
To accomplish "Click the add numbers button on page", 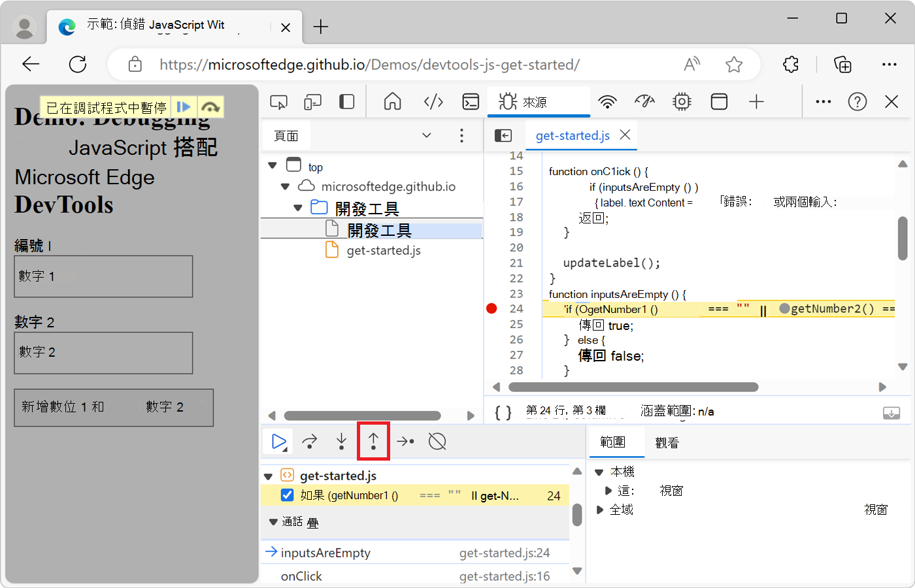I will coord(114,408).
